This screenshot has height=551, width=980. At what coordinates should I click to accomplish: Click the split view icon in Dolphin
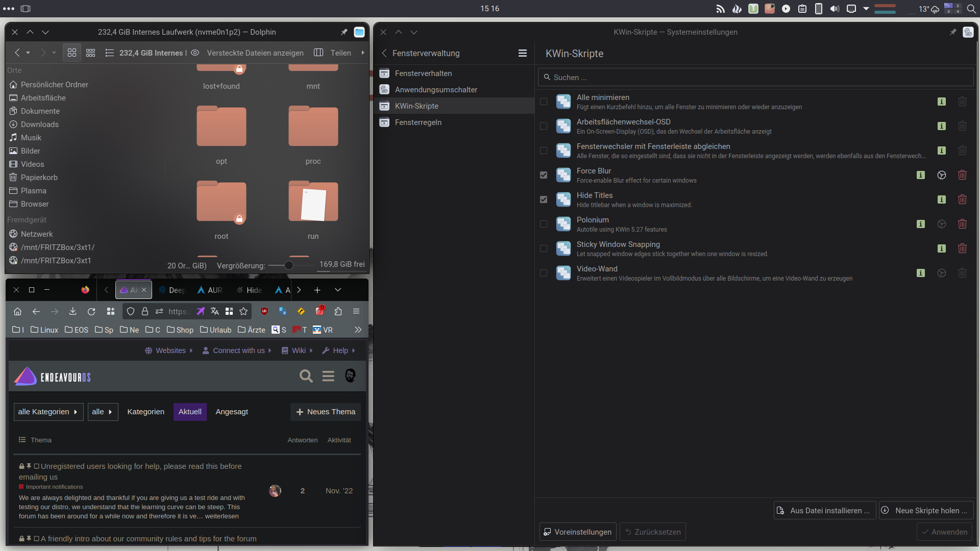click(x=318, y=53)
